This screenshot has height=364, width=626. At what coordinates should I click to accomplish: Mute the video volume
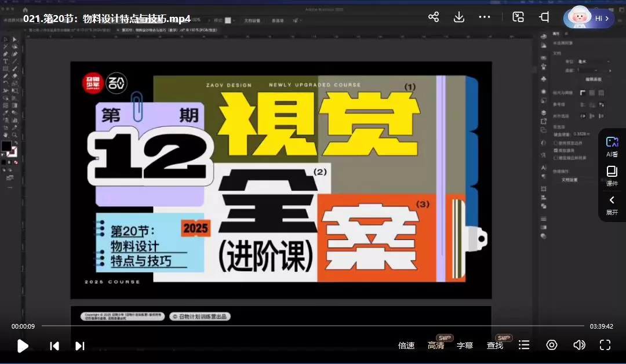point(579,345)
